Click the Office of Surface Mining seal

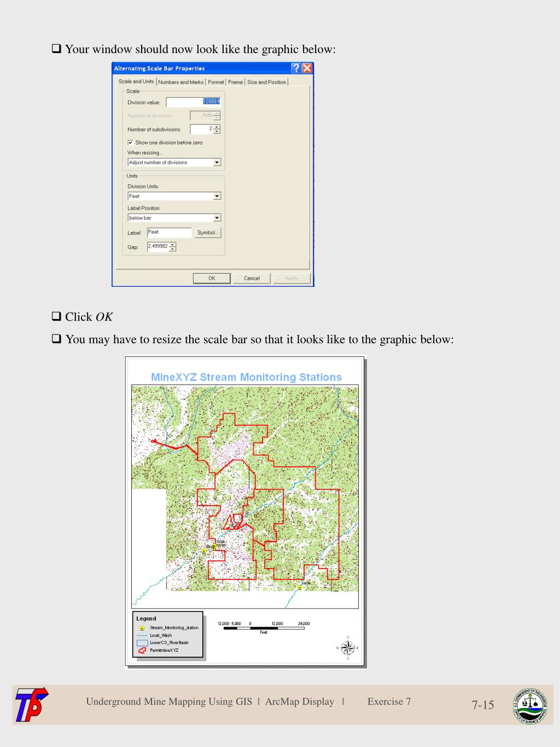tap(529, 706)
